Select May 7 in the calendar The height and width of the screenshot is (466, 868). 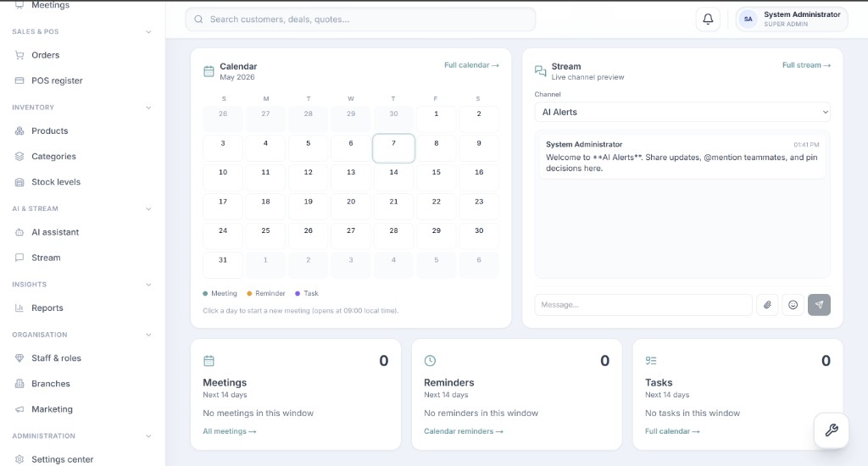393,148
